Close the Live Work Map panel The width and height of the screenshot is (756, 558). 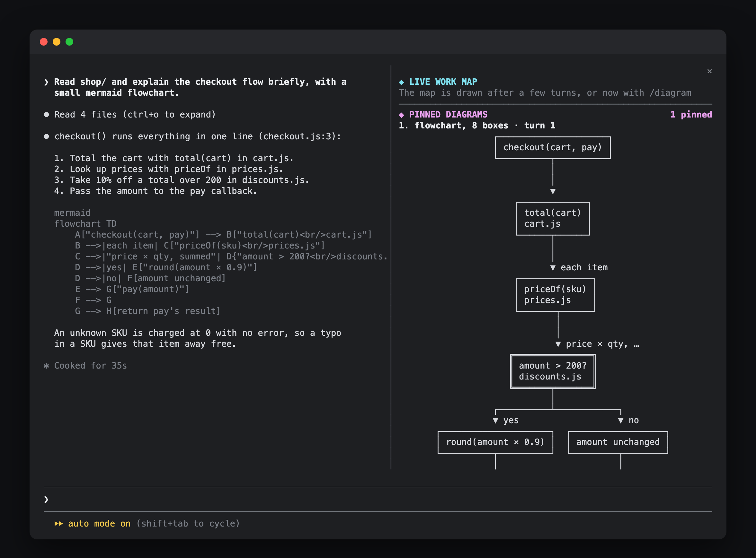[709, 71]
